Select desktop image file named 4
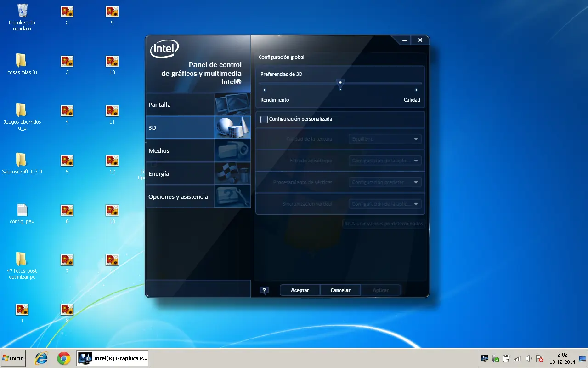The width and height of the screenshot is (588, 368). [x=67, y=114]
